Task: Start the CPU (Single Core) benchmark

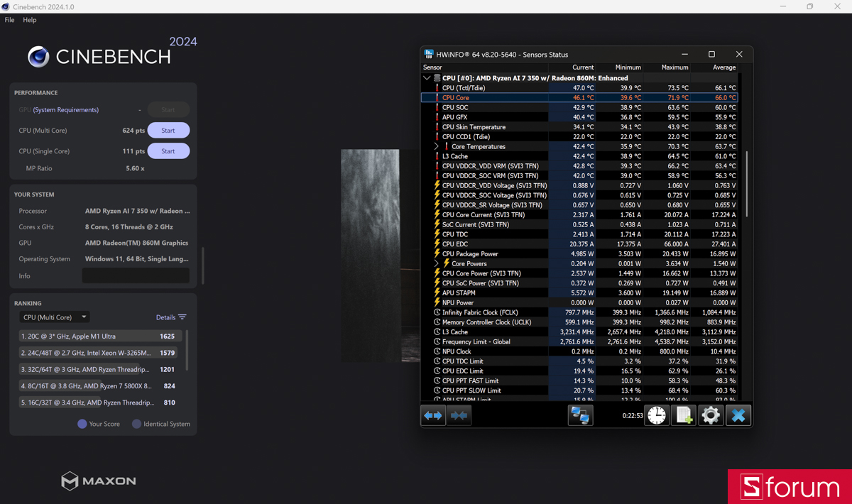Action: pyautogui.click(x=168, y=151)
